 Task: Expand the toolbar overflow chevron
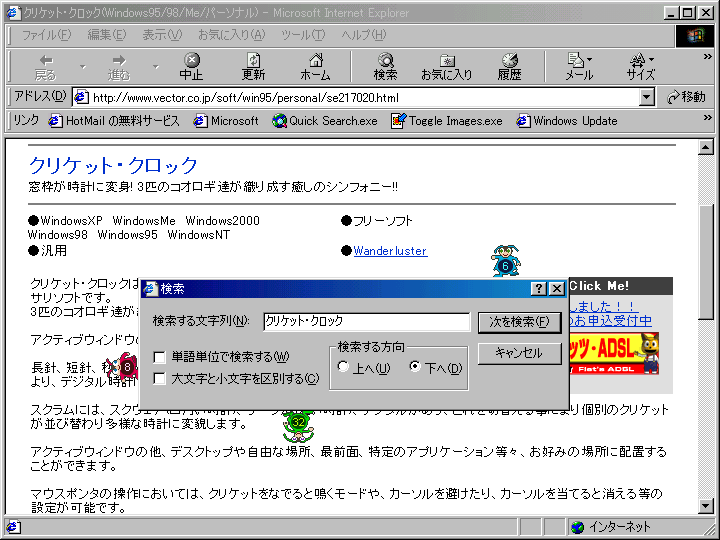(708, 57)
